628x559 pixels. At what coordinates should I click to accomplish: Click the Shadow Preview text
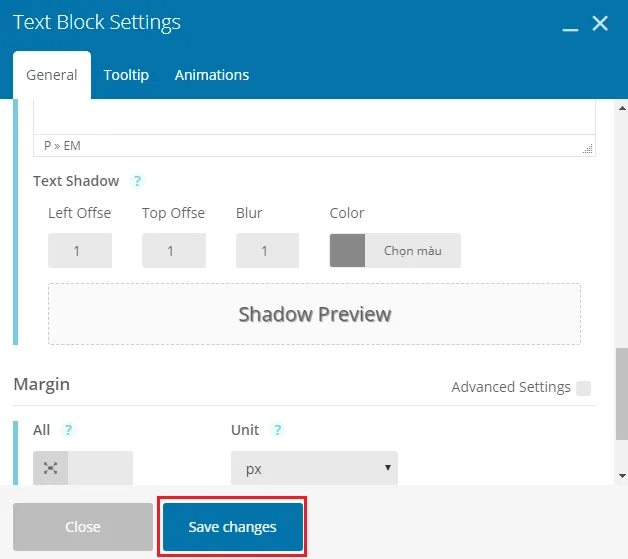[315, 314]
